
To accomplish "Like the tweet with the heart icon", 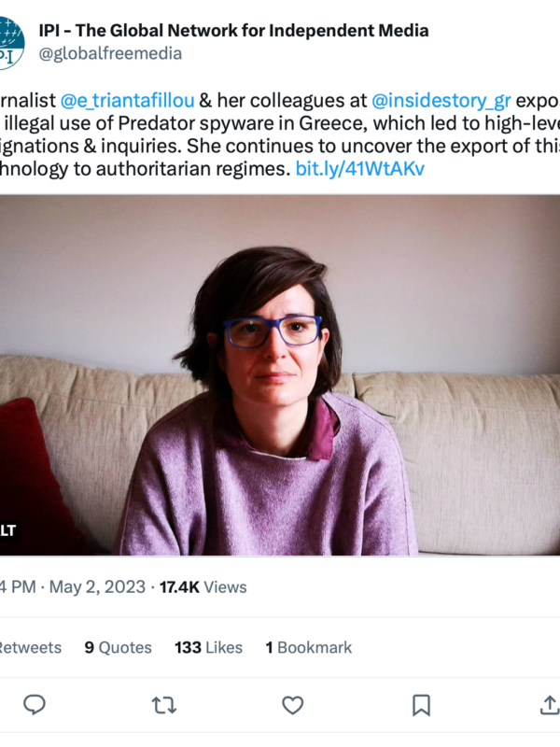I will 293,705.
